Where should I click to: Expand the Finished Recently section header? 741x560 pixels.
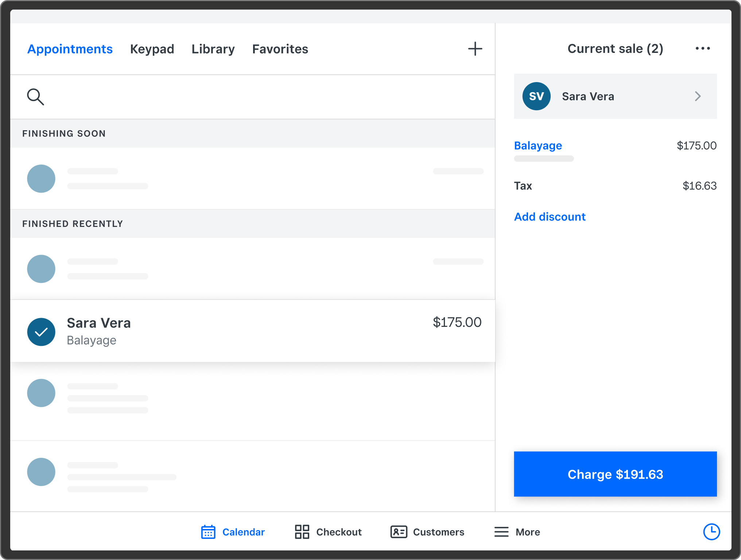[x=73, y=224]
